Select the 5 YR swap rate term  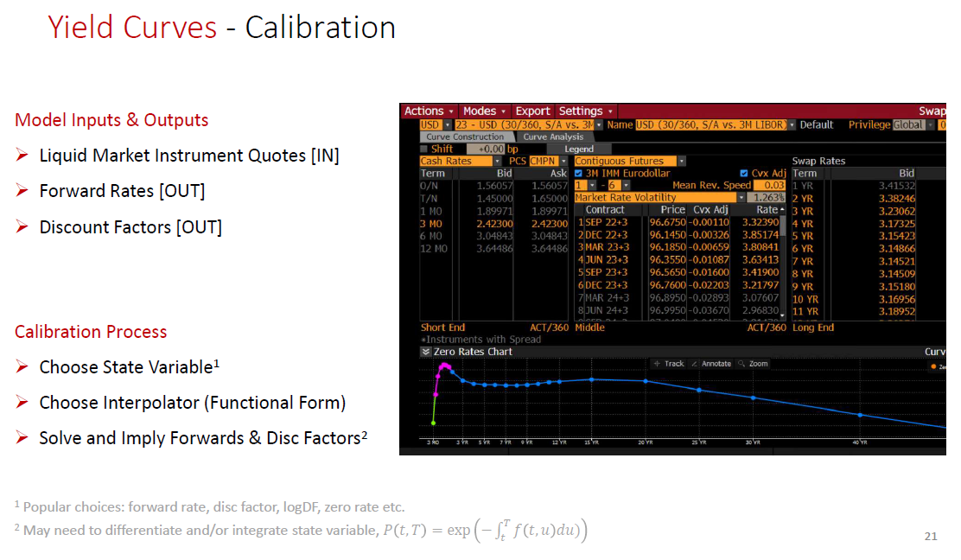coord(802,236)
